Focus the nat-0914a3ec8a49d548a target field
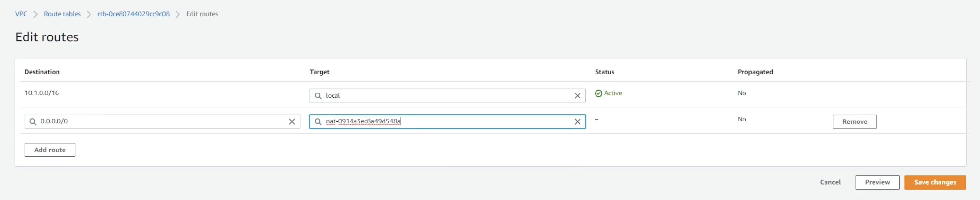980x200 pixels. (448, 121)
